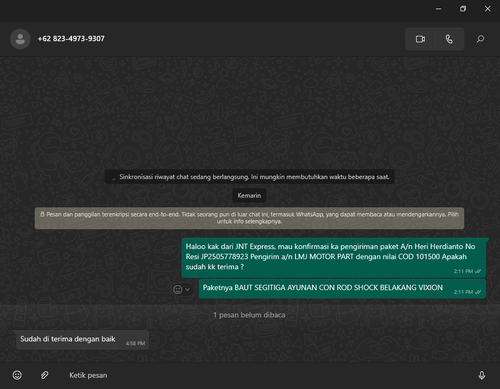Screen dimensions: 500x389
Task: Open the emoji picker in message bar
Action: coord(17,375)
